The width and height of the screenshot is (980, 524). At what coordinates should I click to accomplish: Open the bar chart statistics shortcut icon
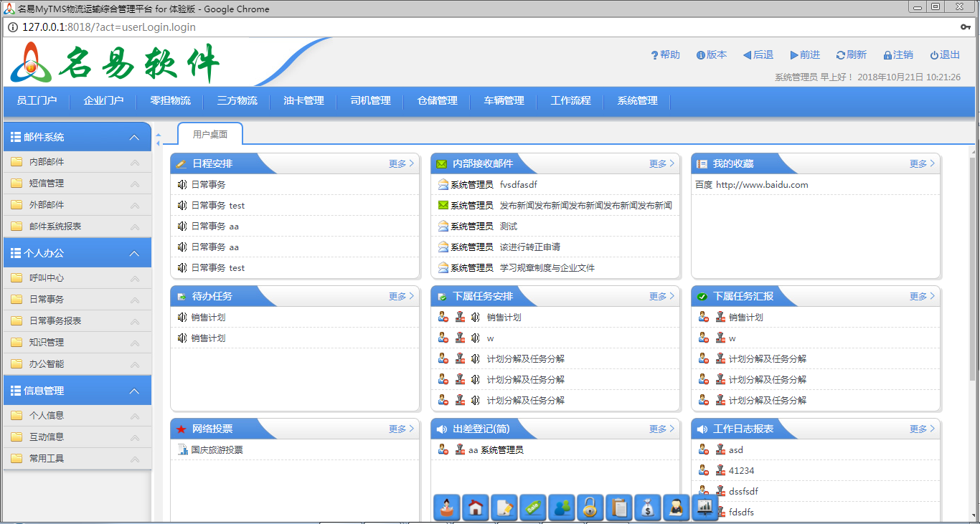704,508
